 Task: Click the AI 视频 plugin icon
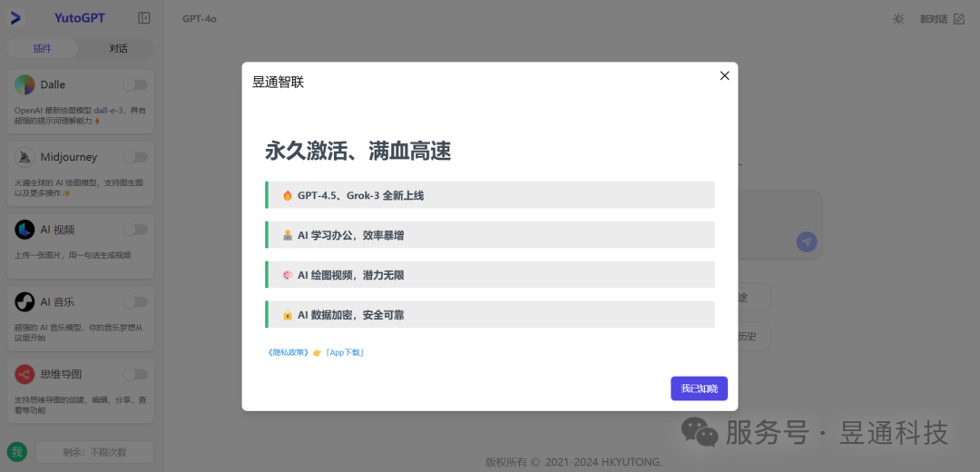pos(25,230)
